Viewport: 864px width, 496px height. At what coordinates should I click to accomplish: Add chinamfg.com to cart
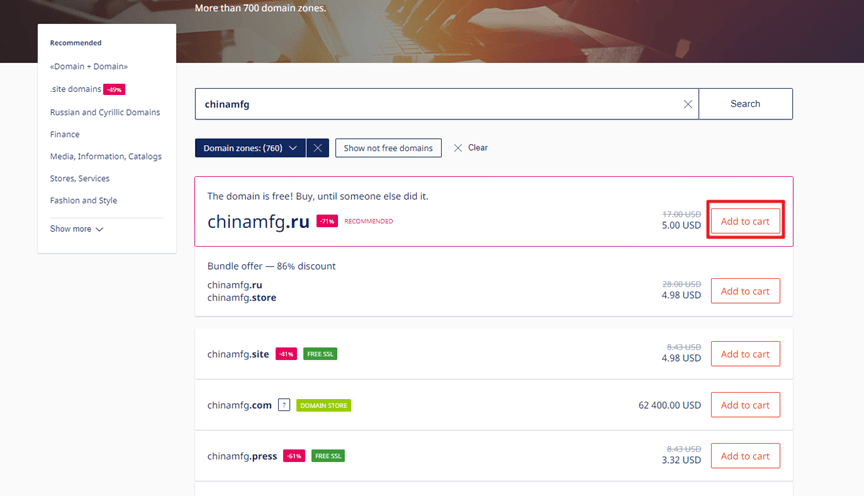[745, 405]
